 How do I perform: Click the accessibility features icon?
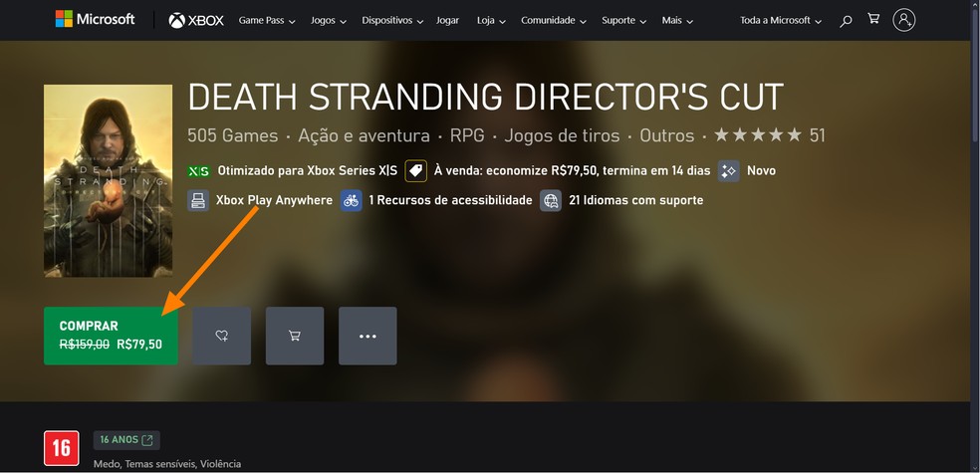pyautogui.click(x=352, y=200)
